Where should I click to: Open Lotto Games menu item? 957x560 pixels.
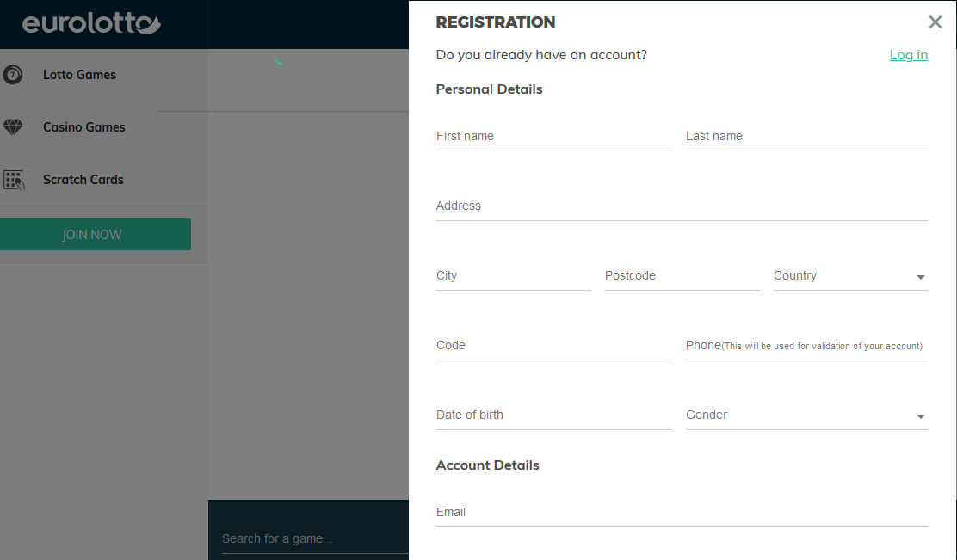pyautogui.click(x=104, y=75)
